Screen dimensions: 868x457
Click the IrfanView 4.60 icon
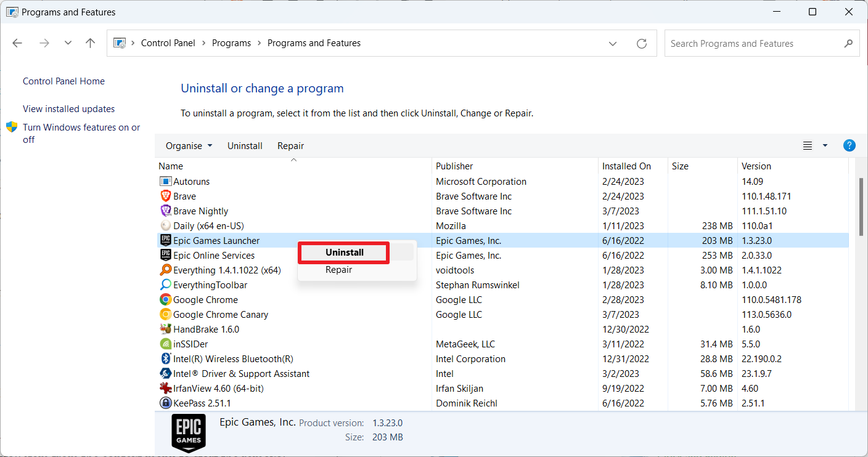coord(165,389)
